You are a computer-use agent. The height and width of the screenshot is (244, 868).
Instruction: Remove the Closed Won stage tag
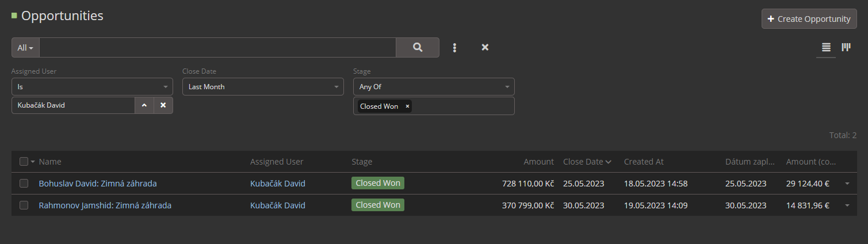click(x=407, y=106)
